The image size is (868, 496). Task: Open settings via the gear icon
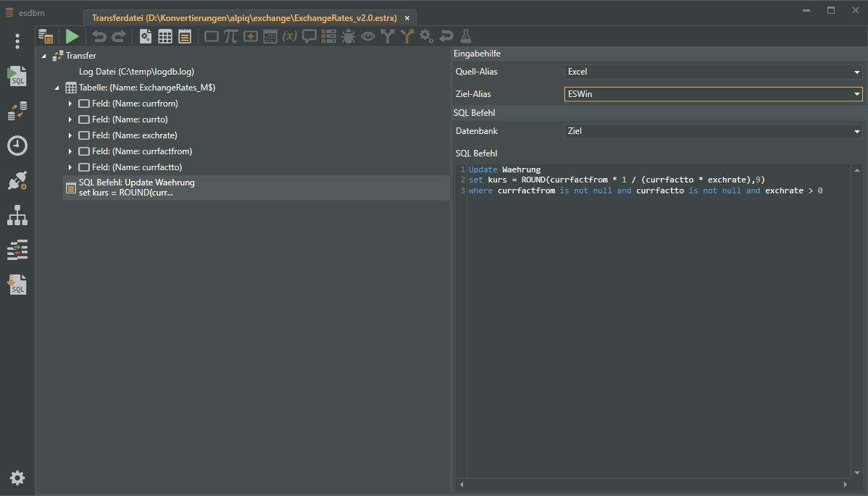click(x=17, y=478)
